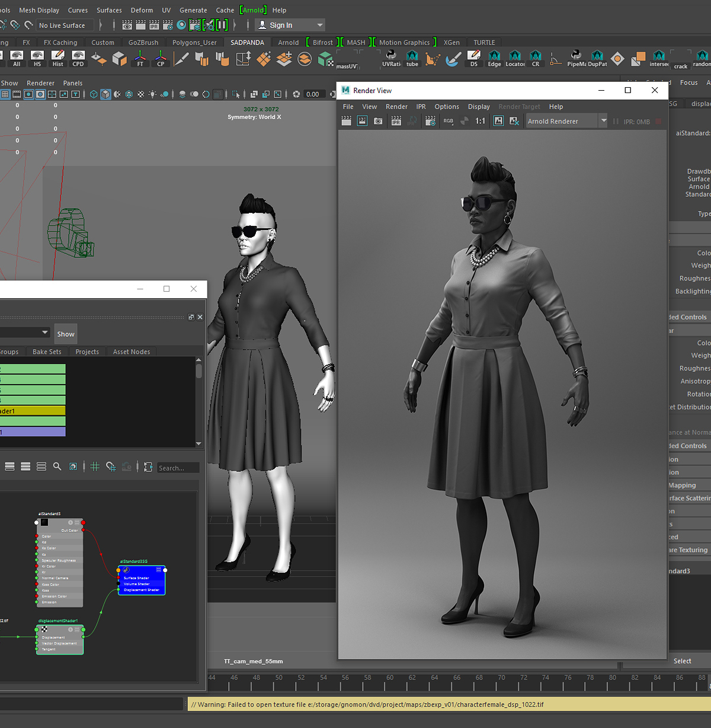Click the Keep Image icon in Render View
Viewport: 711px width, 728px height.
point(499,121)
